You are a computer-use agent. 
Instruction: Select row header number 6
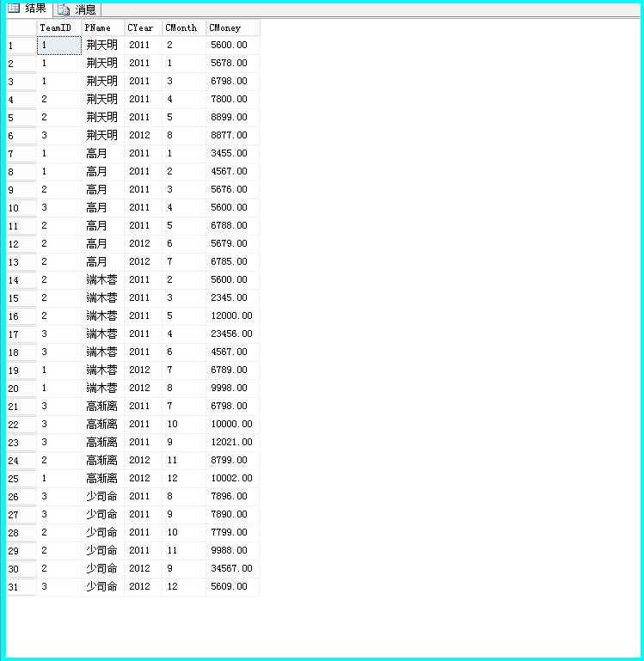click(21, 136)
